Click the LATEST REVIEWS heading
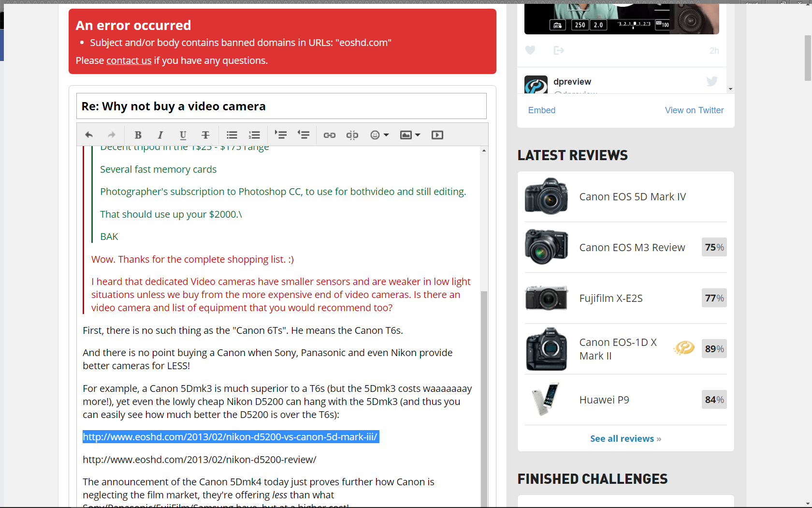Image resolution: width=812 pixels, height=508 pixels. [x=573, y=155]
